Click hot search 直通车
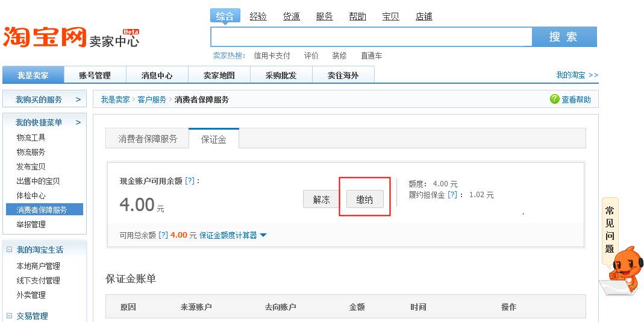 point(371,55)
